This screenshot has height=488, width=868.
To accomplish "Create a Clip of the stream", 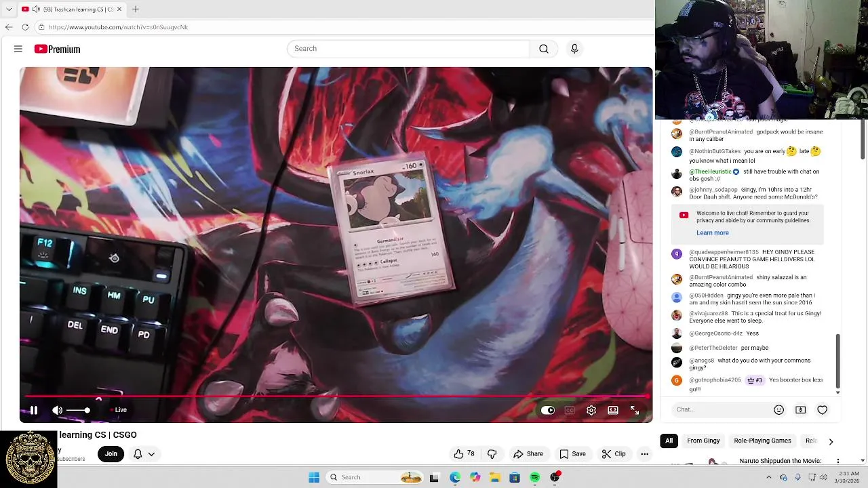I will [614, 454].
